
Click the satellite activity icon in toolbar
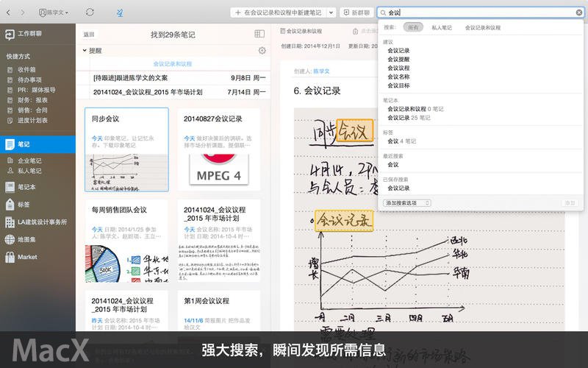coord(120,13)
